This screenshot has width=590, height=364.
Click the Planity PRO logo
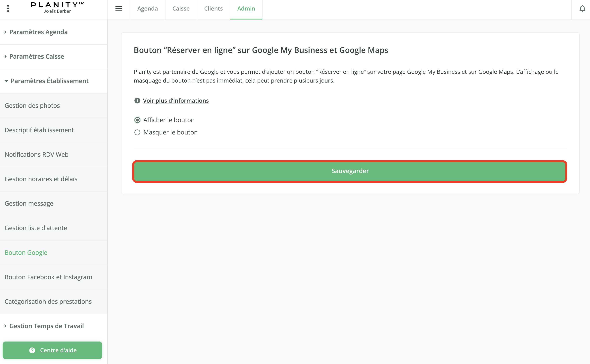(x=57, y=8)
